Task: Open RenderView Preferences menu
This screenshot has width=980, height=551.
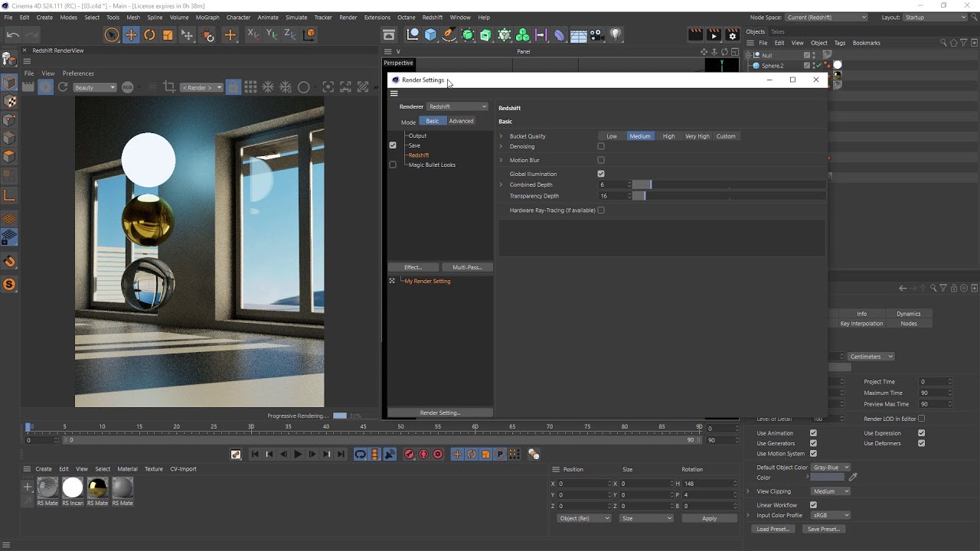Action: tap(78, 73)
